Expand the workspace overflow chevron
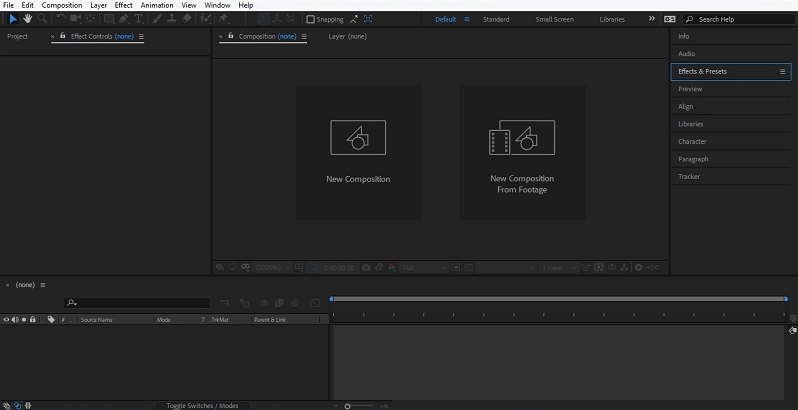Image resolution: width=798 pixels, height=410 pixels. tap(652, 19)
